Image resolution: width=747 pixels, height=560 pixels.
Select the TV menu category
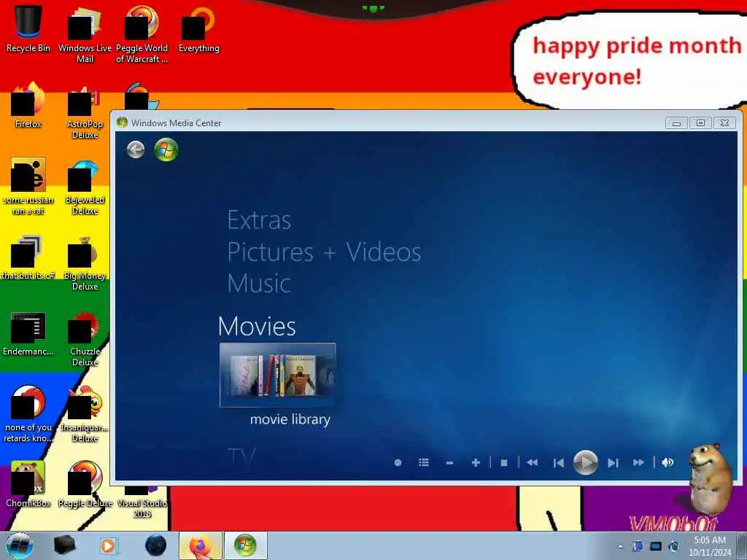[x=241, y=456]
